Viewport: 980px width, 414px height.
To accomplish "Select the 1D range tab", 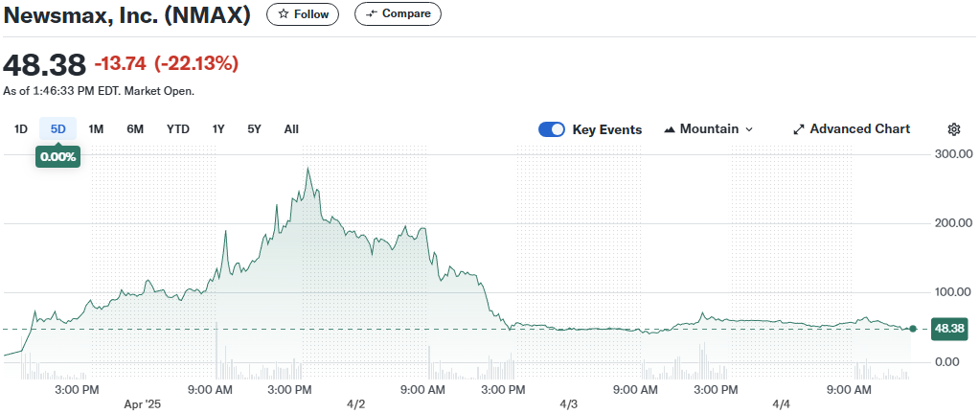I will 21,128.
